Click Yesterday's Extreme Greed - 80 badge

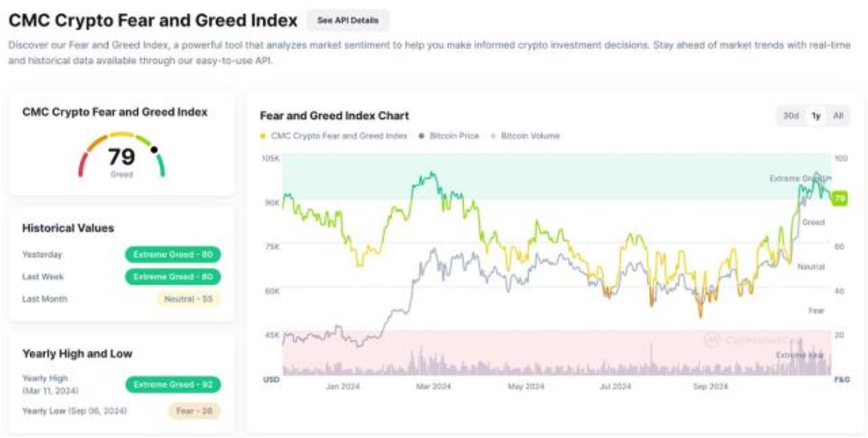pos(173,254)
